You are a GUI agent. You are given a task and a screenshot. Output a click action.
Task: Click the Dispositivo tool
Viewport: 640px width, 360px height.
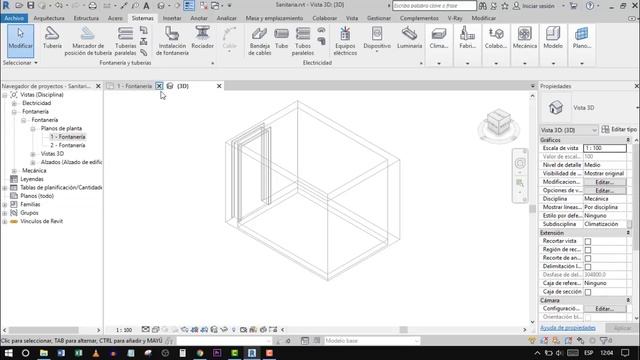(377, 39)
